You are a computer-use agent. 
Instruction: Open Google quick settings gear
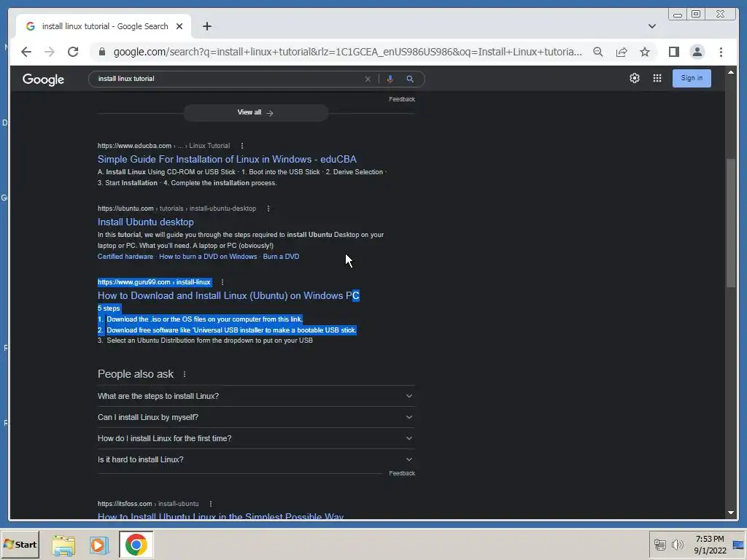point(634,78)
